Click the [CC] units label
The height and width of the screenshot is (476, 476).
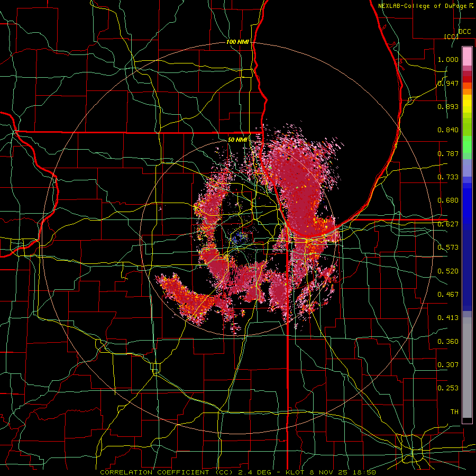click(x=451, y=36)
